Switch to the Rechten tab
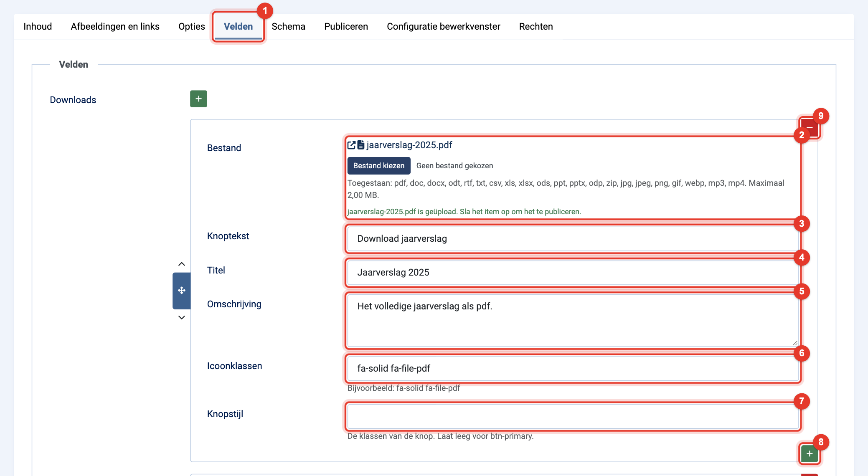The height and width of the screenshot is (476, 868). pos(536,26)
